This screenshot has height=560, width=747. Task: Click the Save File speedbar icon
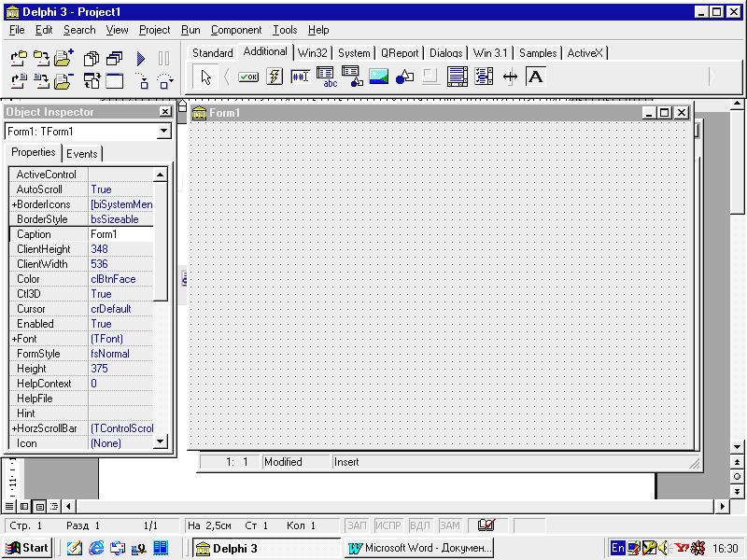click(41, 81)
